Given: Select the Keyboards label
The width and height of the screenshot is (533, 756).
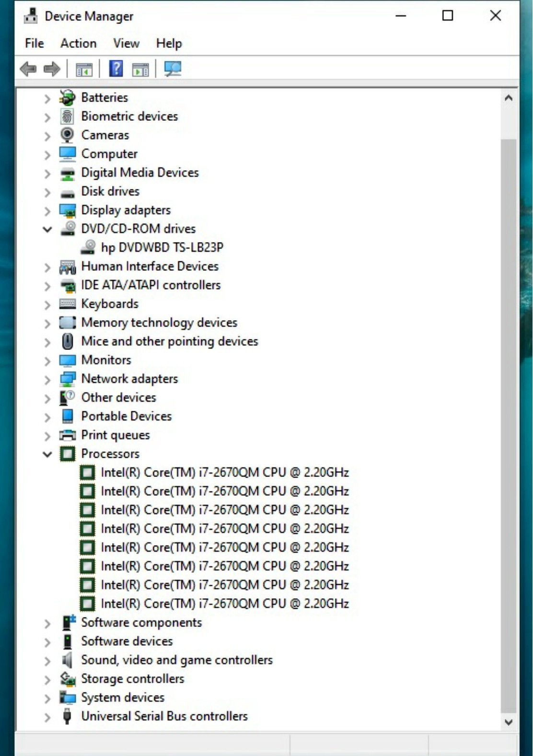Looking at the screenshot, I should (110, 304).
